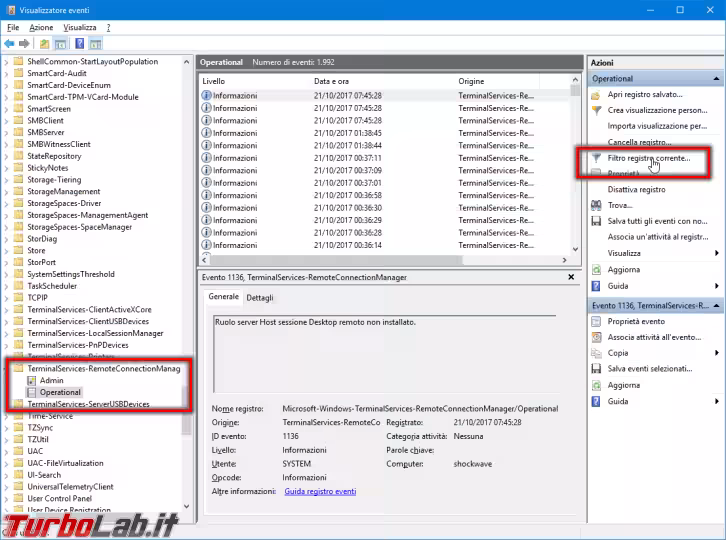This screenshot has height=540, width=726.
Task: Collapse the Operational actions section
Action: (x=716, y=79)
